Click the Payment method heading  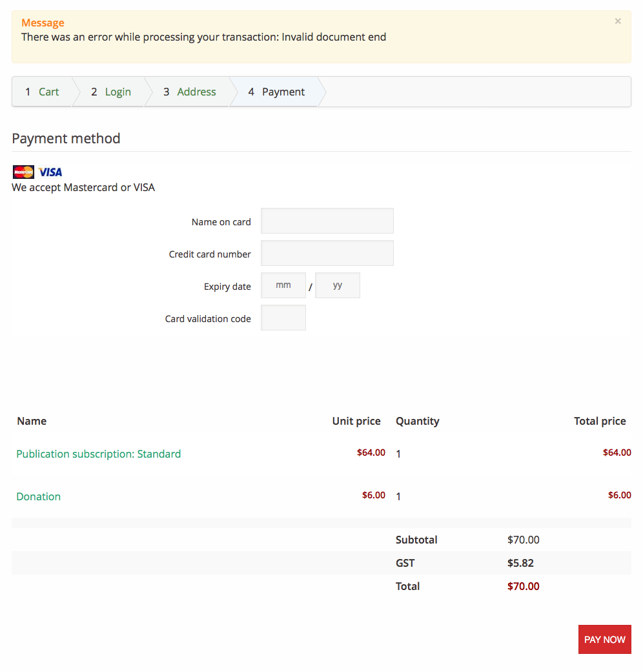[x=66, y=138]
